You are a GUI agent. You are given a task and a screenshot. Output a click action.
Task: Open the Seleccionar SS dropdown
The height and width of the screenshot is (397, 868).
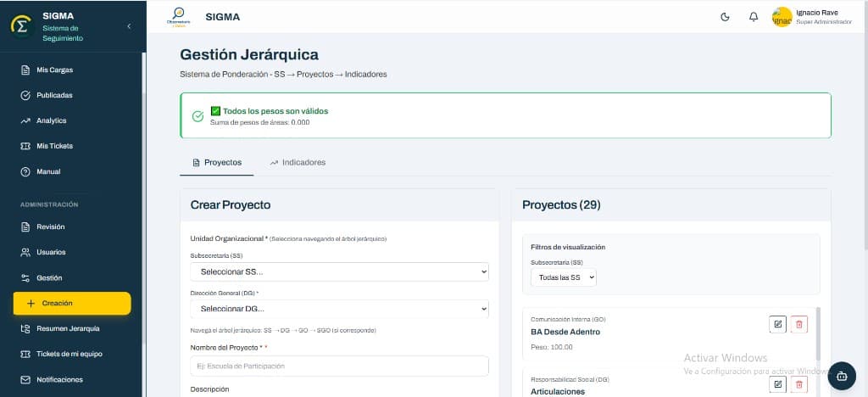coord(339,271)
